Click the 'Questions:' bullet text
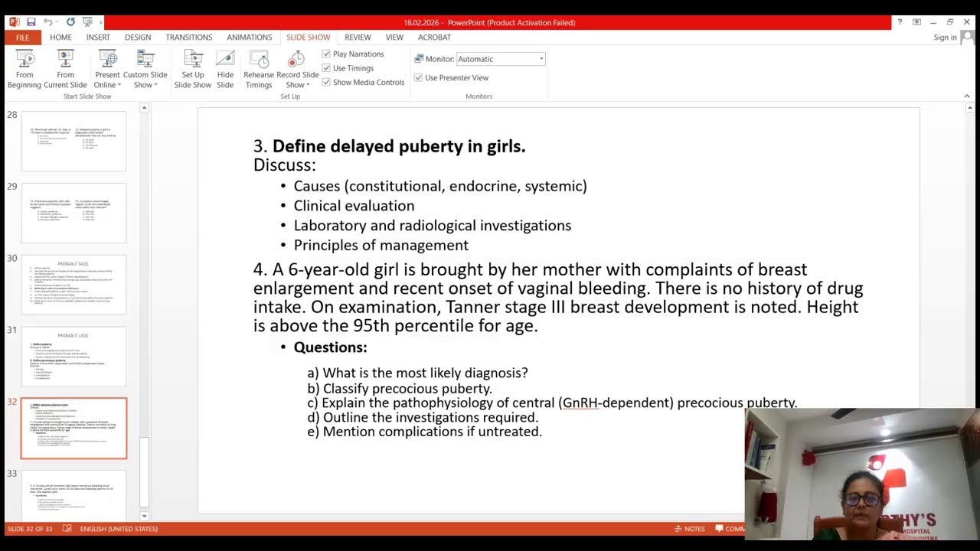Viewport: 980px width, 551px height. pos(330,347)
